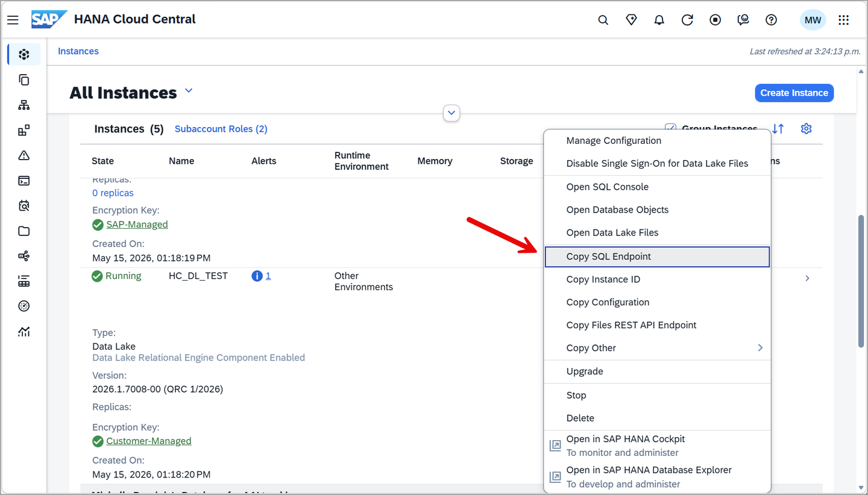Click the SAP-Managed encryption key link

137,225
